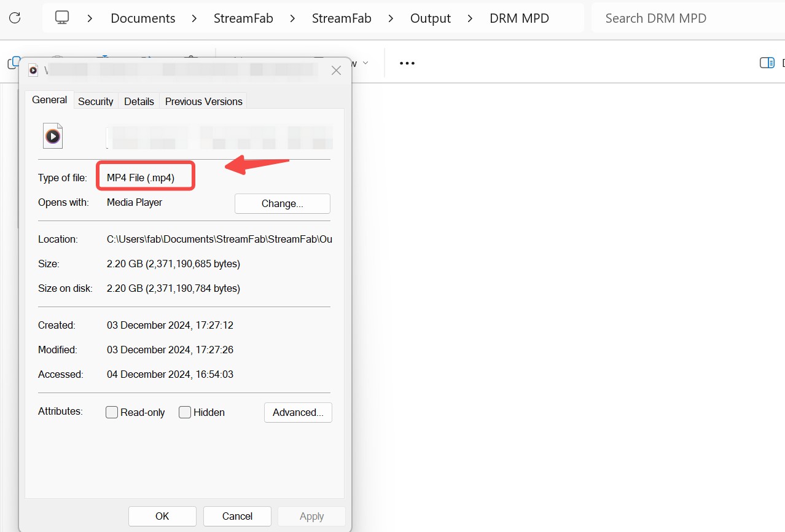Click the Accessed date 04 December 2024, 16:54:03
This screenshot has height=532, width=785.
pyautogui.click(x=170, y=374)
